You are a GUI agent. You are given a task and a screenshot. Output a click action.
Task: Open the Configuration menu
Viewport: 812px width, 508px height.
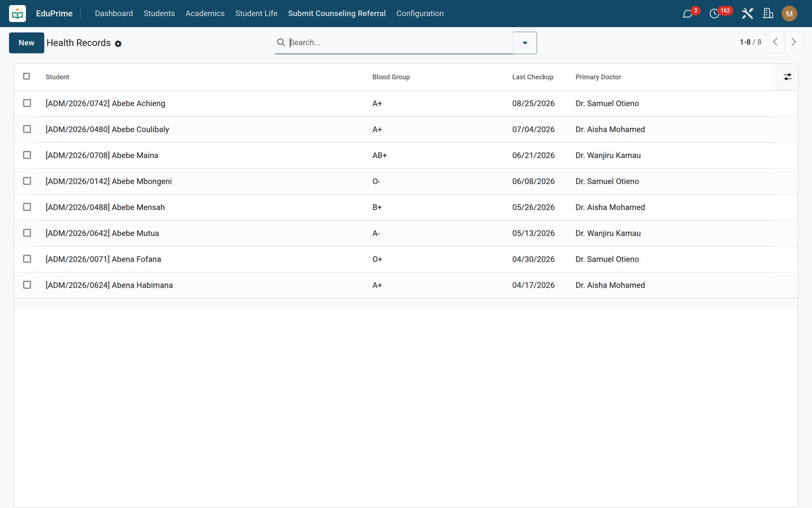(420, 14)
